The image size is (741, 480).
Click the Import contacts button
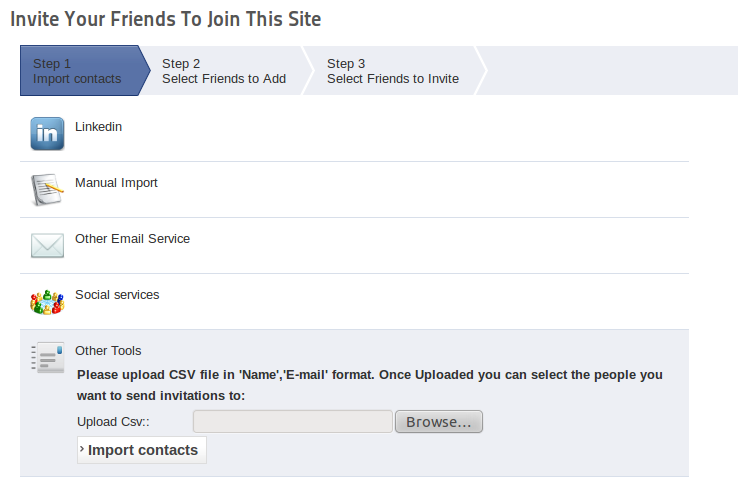[x=143, y=450]
